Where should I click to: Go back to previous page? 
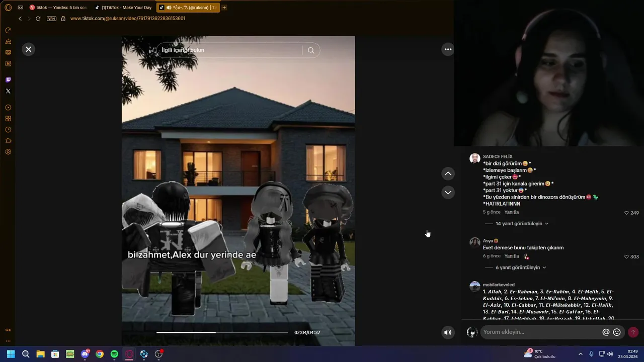coord(20,19)
